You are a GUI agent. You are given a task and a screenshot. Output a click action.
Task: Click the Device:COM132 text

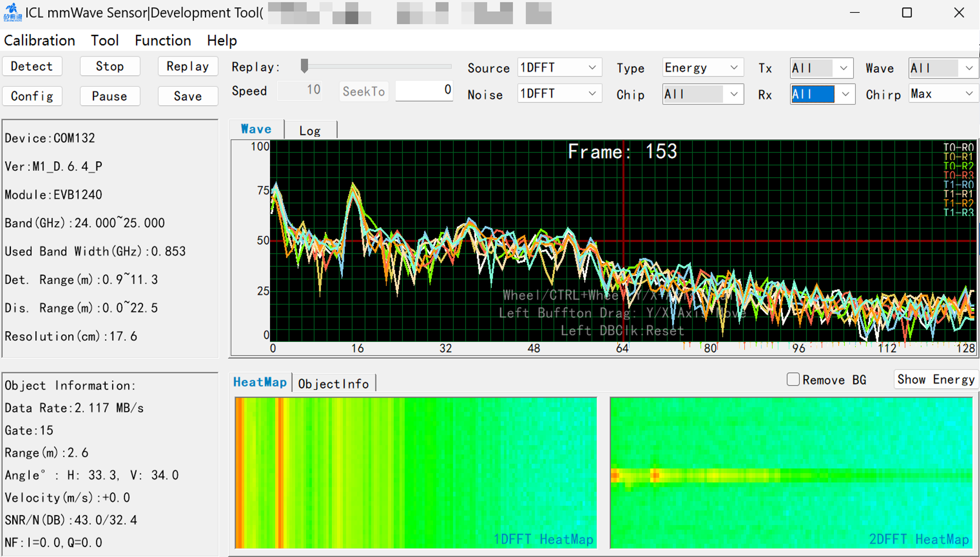(x=50, y=138)
